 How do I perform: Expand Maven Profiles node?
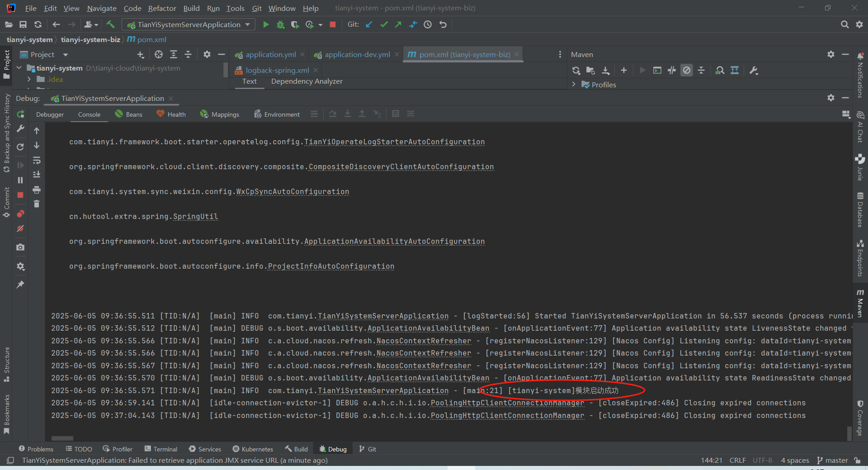click(574, 85)
